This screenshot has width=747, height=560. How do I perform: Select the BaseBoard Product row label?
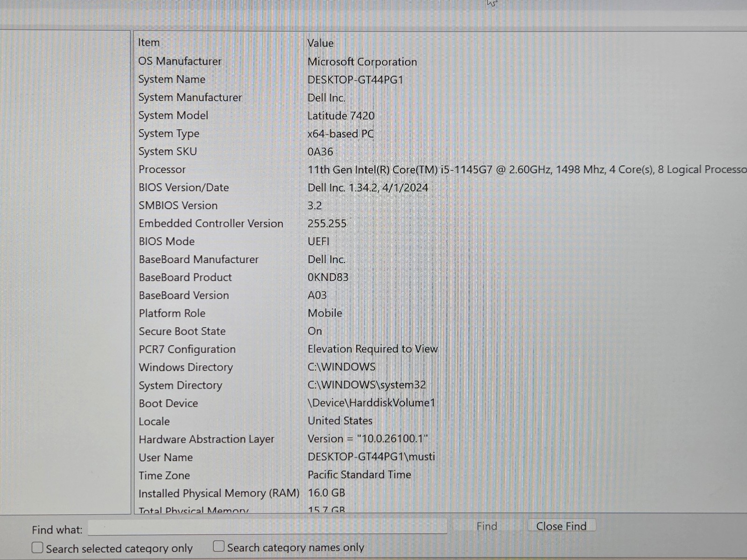185,277
